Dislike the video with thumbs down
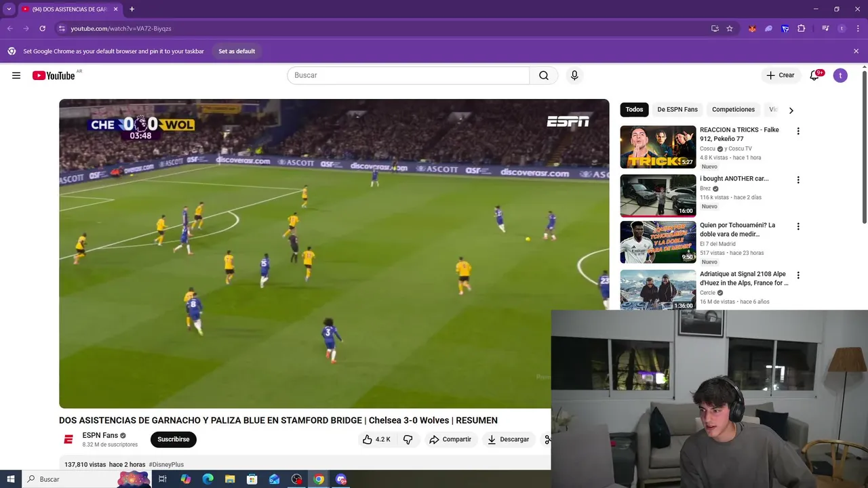The height and width of the screenshot is (488, 868). pos(408,439)
